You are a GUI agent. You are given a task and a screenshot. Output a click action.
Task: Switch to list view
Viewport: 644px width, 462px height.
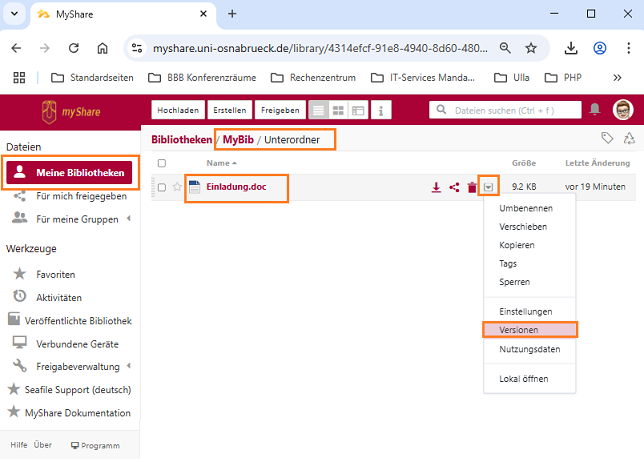(318, 110)
